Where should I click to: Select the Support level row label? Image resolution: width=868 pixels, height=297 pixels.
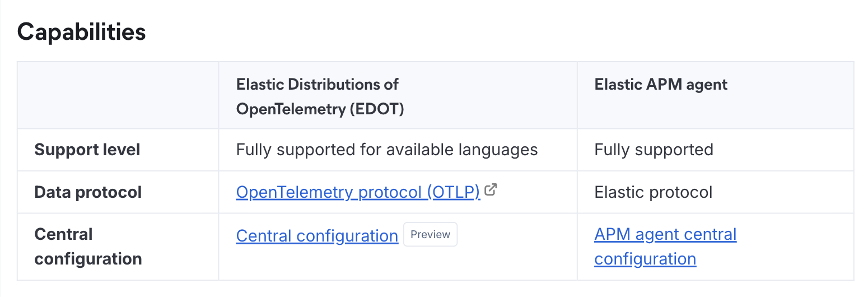pyautogui.click(x=87, y=150)
